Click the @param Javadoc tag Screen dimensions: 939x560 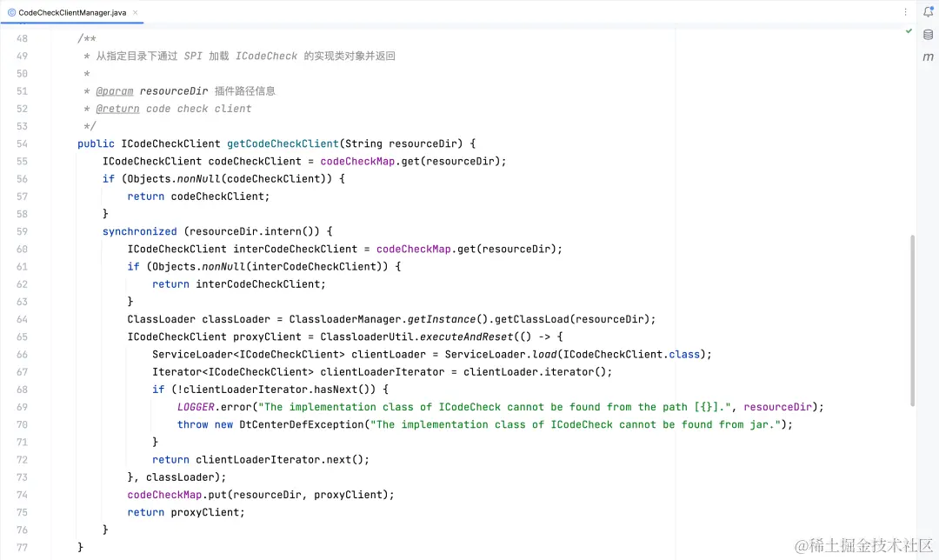coord(115,91)
